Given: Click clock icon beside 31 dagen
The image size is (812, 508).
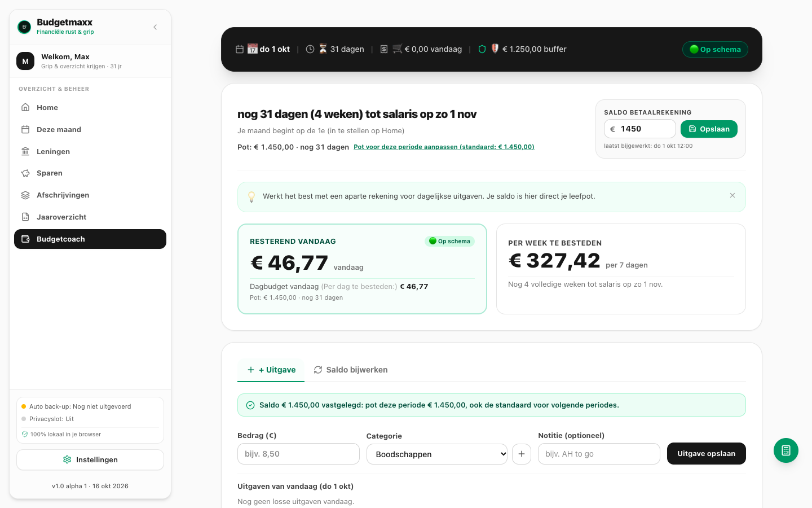Looking at the screenshot, I should tap(310, 49).
